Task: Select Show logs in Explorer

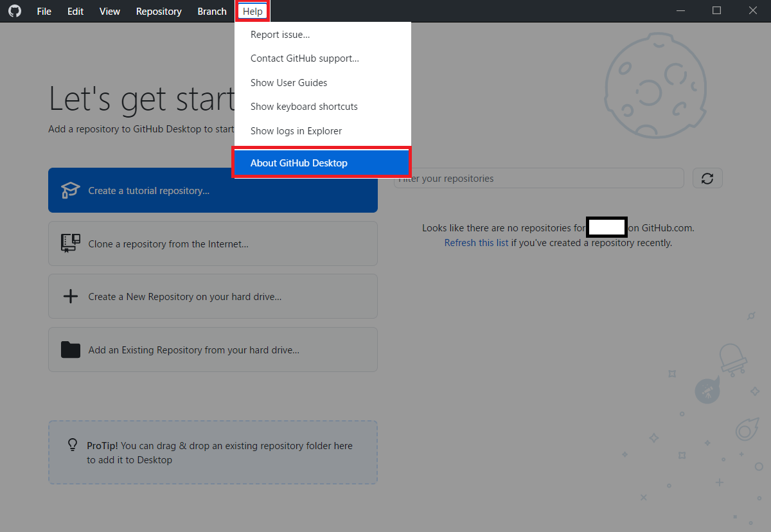Action: click(323, 131)
